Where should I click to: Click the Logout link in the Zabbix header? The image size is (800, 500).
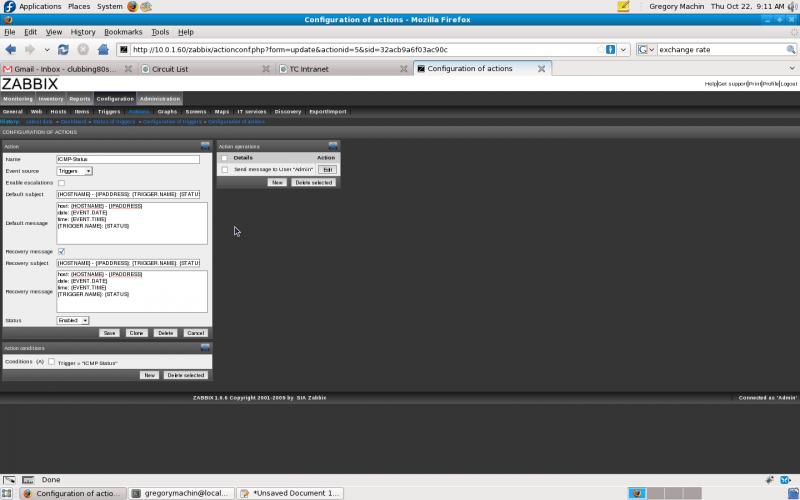point(789,84)
